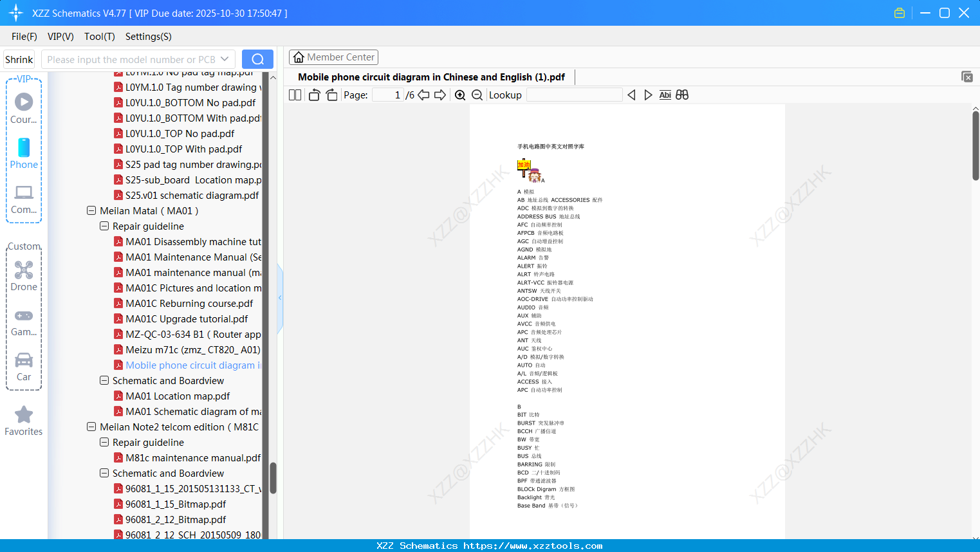The image size is (980, 552).
Task: Close the open document tab icon
Action: pyautogui.click(x=967, y=77)
